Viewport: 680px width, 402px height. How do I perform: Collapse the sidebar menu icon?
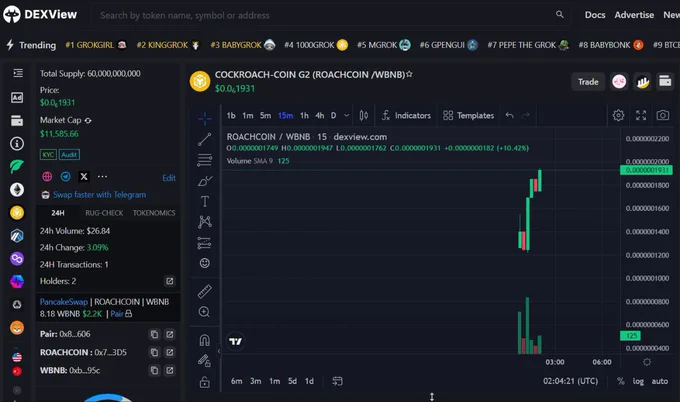[17, 73]
